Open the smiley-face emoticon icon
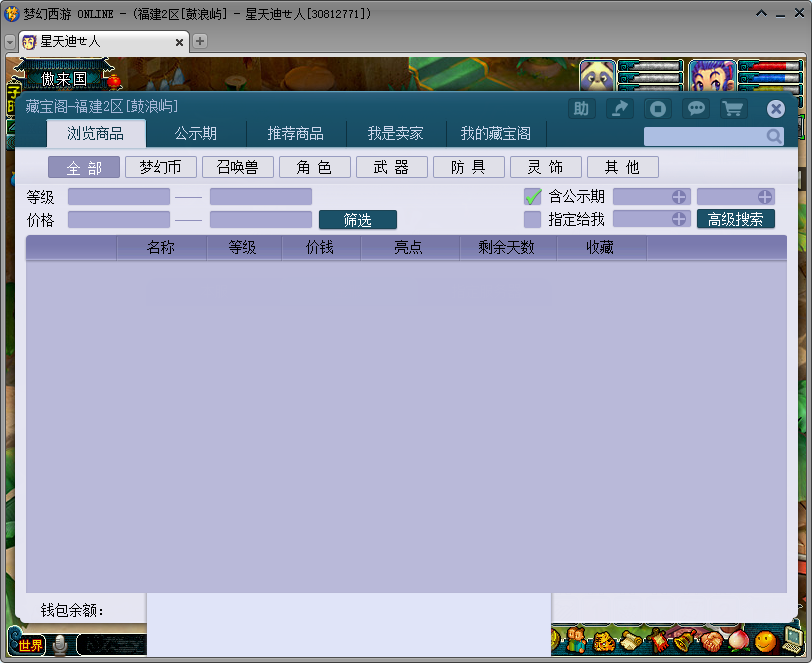The image size is (812, 663). (765, 642)
